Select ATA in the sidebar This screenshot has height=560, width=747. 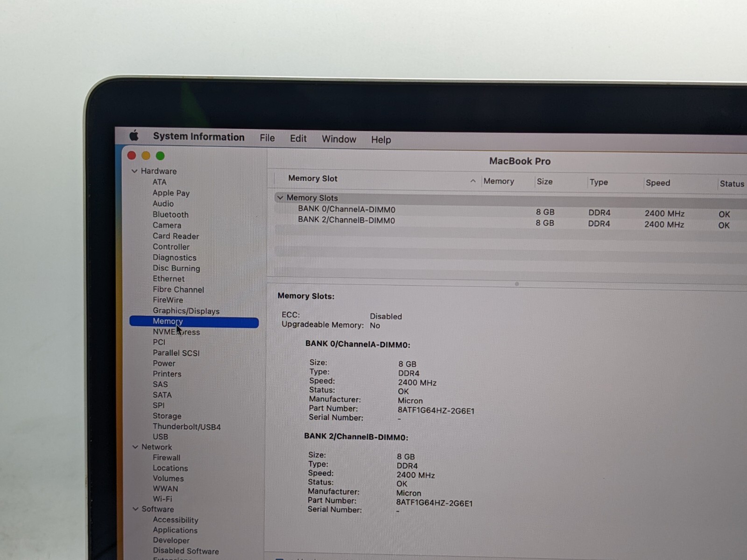159,182
